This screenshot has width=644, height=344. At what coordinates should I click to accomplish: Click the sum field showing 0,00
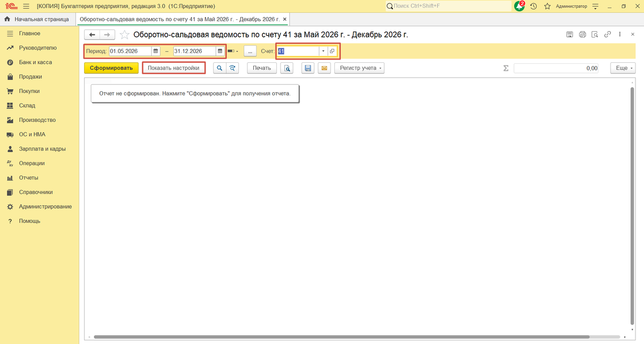(x=557, y=69)
